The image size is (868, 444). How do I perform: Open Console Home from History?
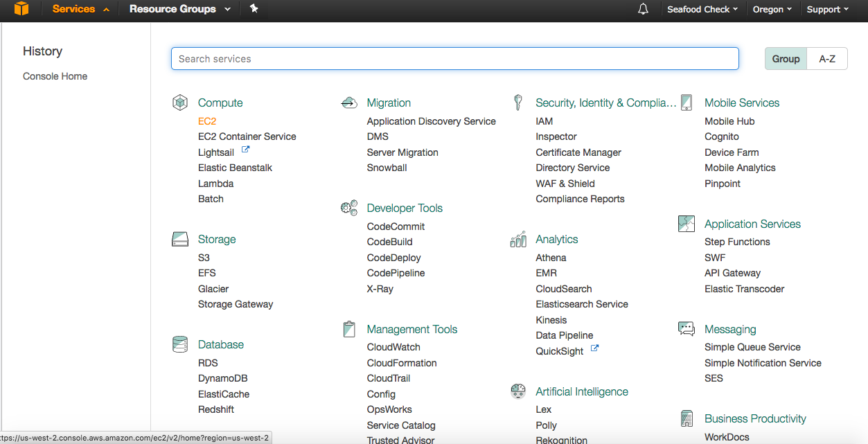[55, 76]
